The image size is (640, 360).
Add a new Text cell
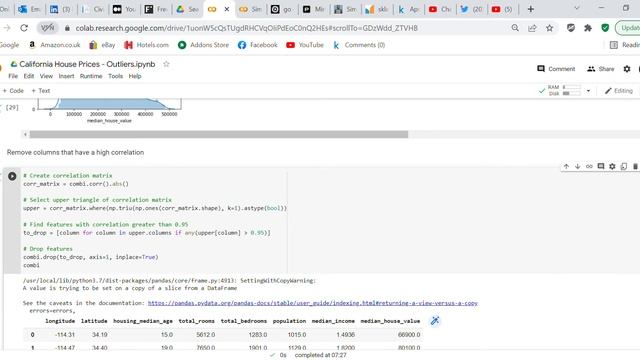pyautogui.click(x=41, y=91)
